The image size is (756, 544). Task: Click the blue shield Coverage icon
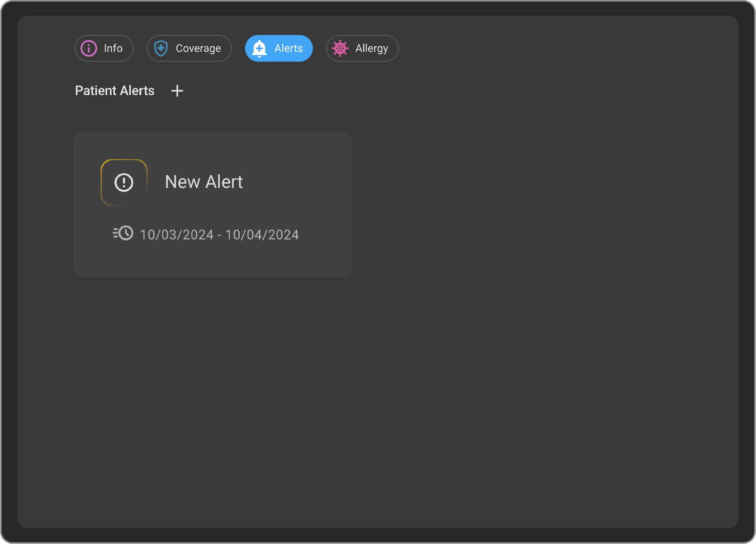(x=161, y=48)
